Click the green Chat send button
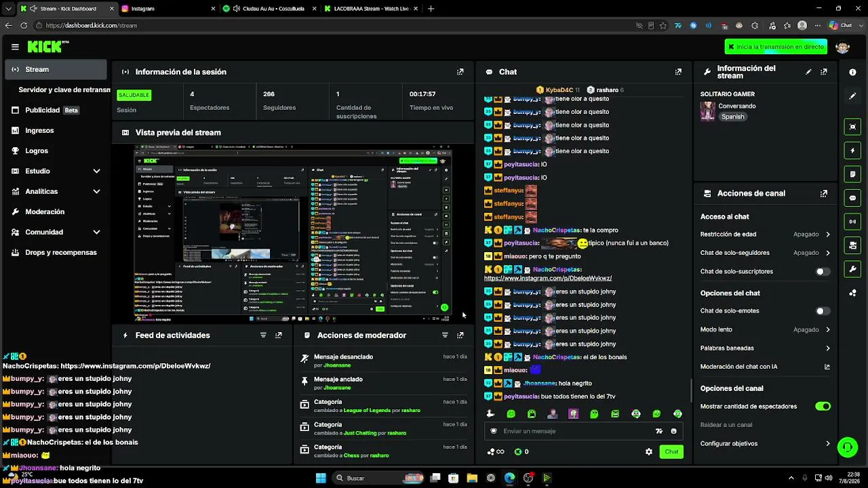 (x=671, y=452)
